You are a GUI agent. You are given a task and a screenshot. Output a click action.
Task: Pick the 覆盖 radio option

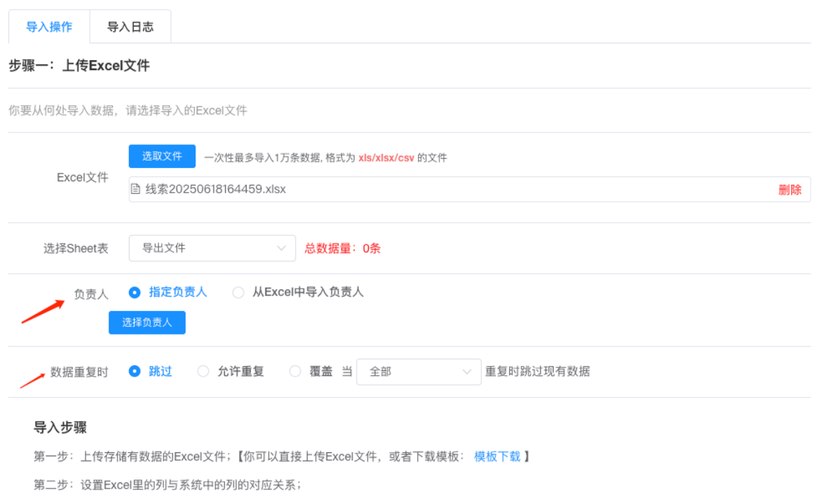[295, 371]
